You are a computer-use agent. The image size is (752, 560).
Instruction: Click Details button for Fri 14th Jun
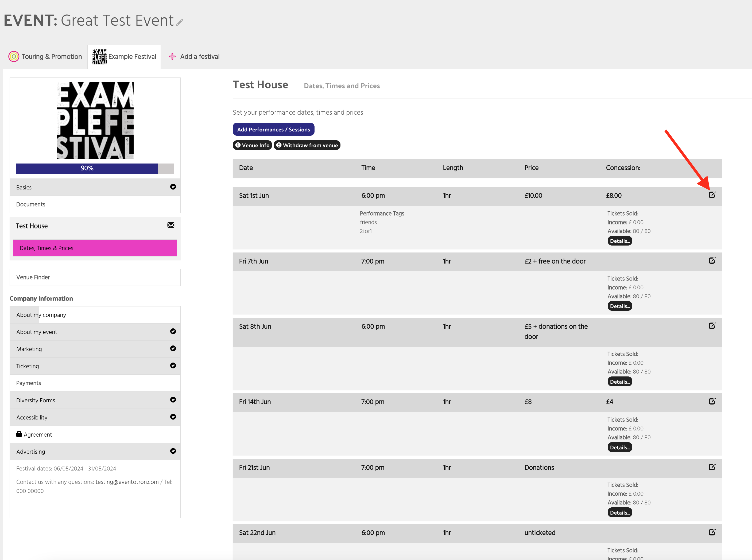click(620, 448)
